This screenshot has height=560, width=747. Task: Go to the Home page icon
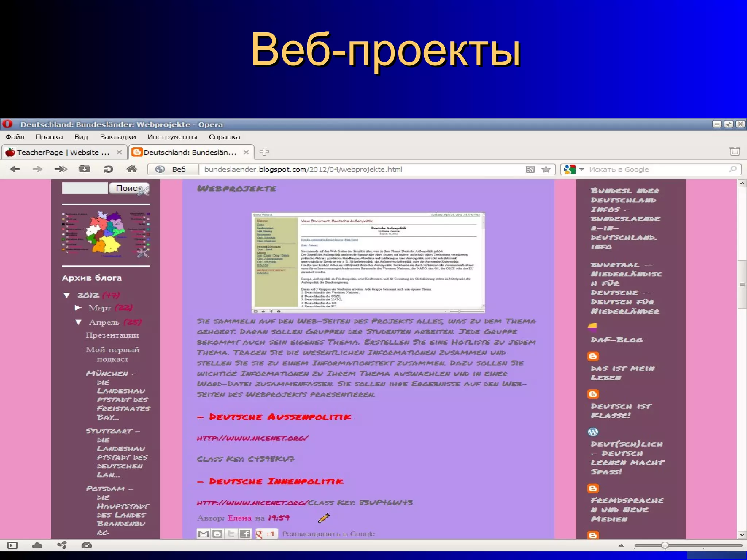coord(132,169)
